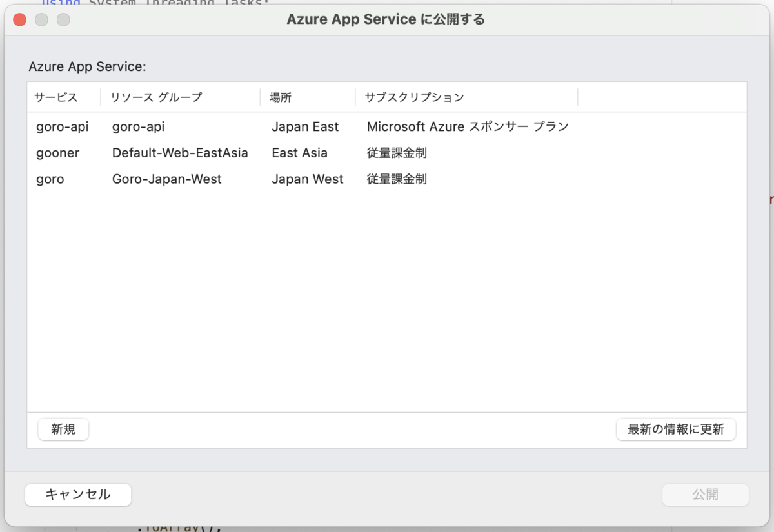Click Goro-Japan-West resource group cell
This screenshot has width=774, height=532.
[166, 179]
